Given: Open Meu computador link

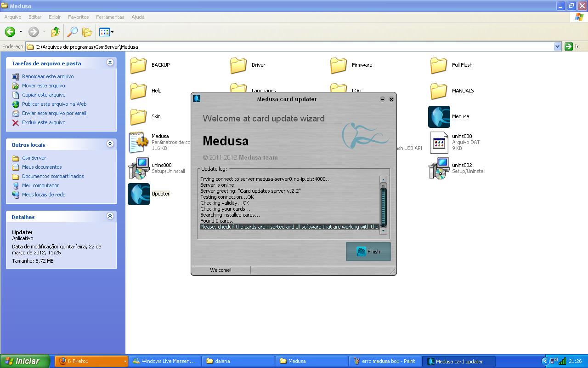Looking at the screenshot, I should click(x=40, y=185).
